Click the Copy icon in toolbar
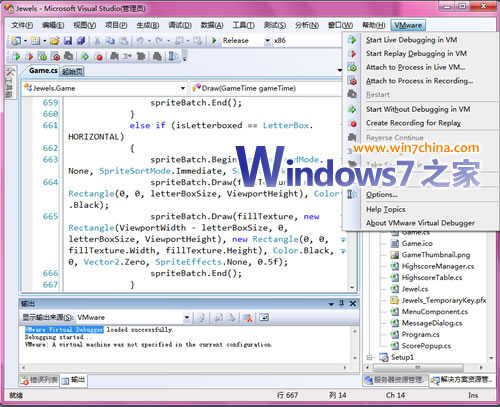Image resolution: width=500 pixels, height=407 pixels. click(x=110, y=41)
